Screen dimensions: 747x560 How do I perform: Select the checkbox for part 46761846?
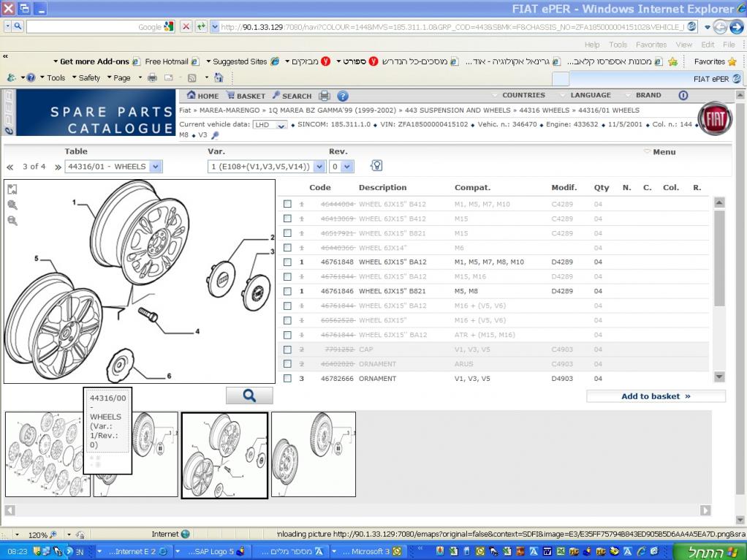click(287, 291)
